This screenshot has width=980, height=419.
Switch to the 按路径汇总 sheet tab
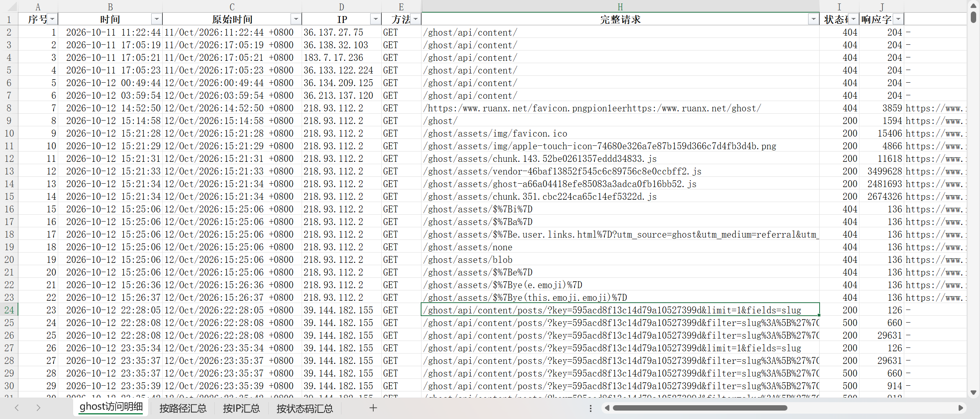pos(183,408)
